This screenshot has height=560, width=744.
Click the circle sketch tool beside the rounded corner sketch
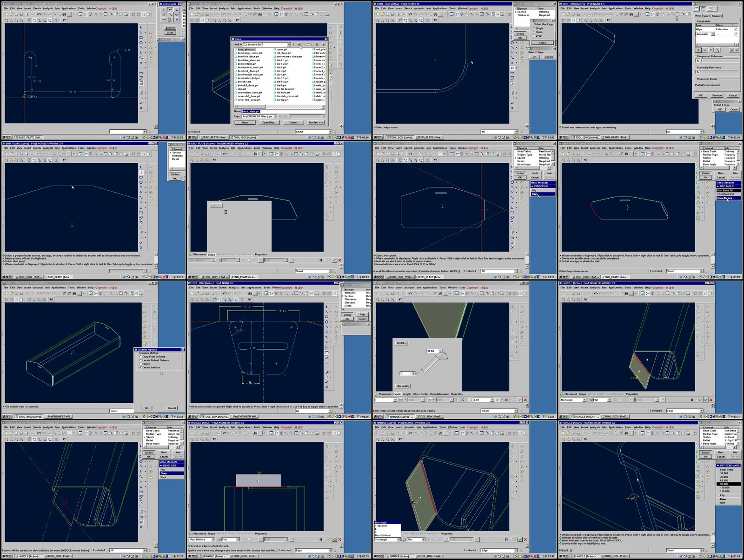(x=512, y=43)
